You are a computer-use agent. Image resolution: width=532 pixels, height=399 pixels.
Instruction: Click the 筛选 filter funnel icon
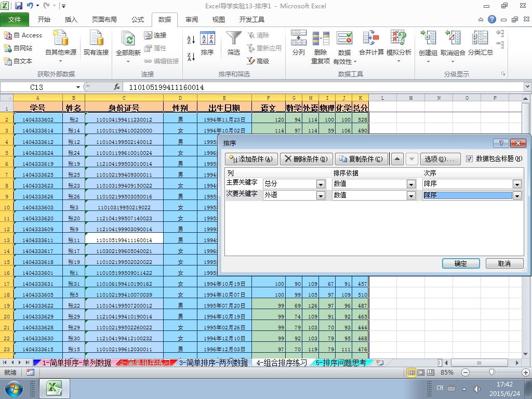coord(234,38)
